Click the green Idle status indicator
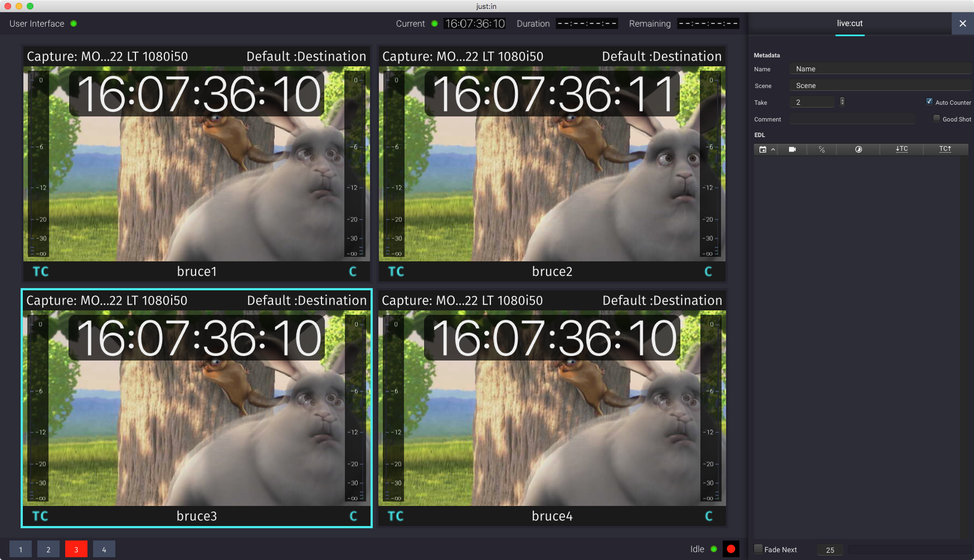Screen dimensions: 974x560 [x=714, y=549]
